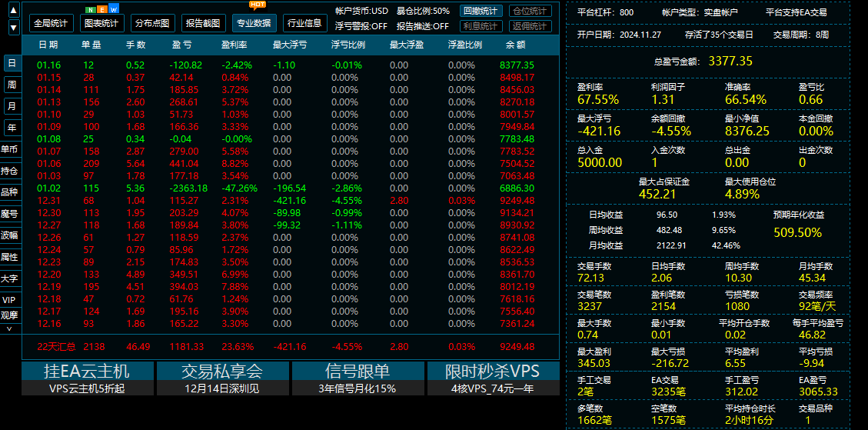Screen dimensions: 868x430
Task: Select the 专业数据 tab
Action: [254, 23]
